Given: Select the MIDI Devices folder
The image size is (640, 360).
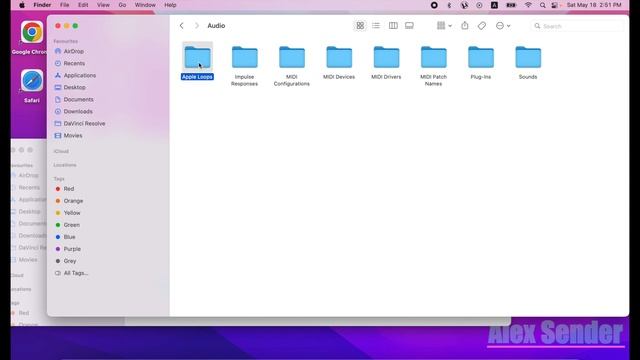Looking at the screenshot, I should [339, 57].
